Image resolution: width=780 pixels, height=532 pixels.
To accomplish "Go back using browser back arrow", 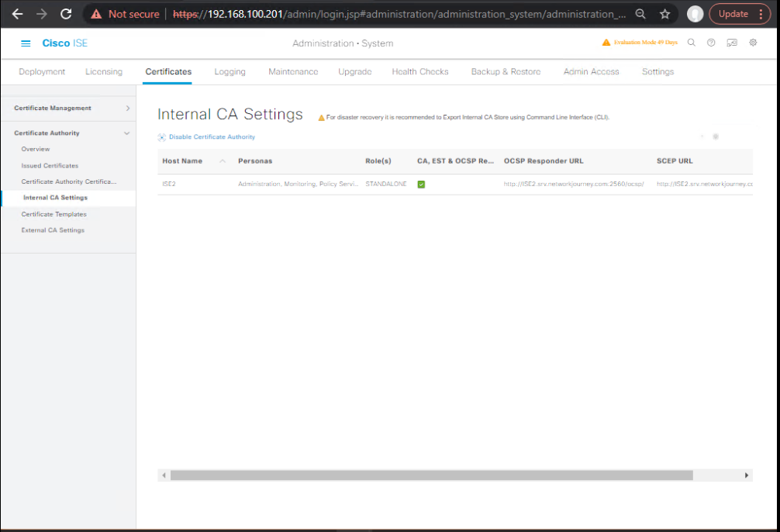I will coord(17,14).
